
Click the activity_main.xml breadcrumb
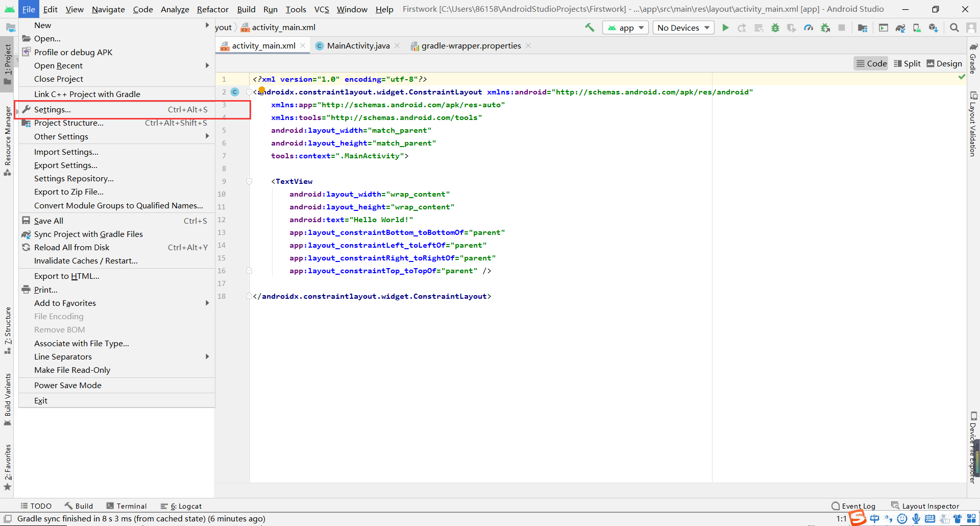[278, 28]
